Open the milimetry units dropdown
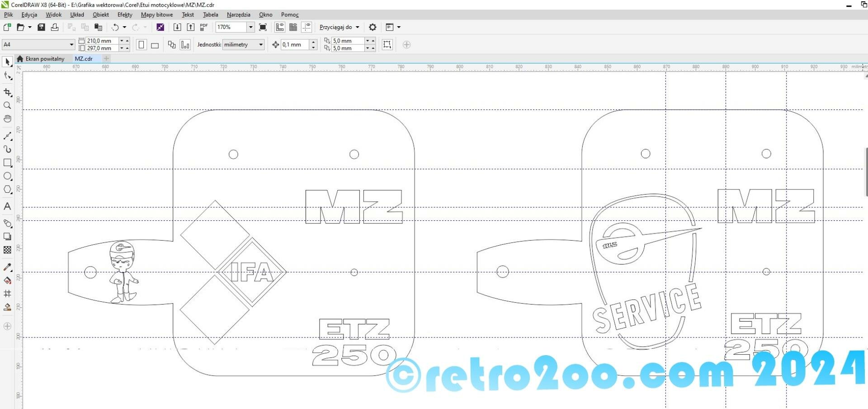 tap(260, 44)
